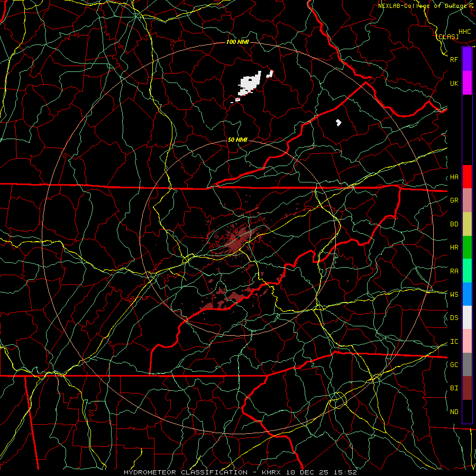The height and width of the screenshot is (476, 476).
Task: Click the HA legend label
Action: tap(454, 177)
